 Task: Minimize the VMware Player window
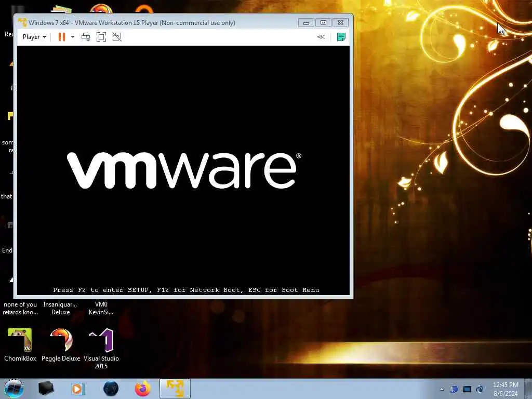tap(307, 23)
